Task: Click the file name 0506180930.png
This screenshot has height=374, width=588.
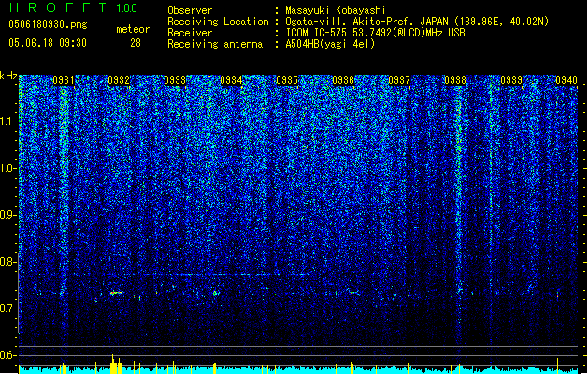Action: pos(48,24)
